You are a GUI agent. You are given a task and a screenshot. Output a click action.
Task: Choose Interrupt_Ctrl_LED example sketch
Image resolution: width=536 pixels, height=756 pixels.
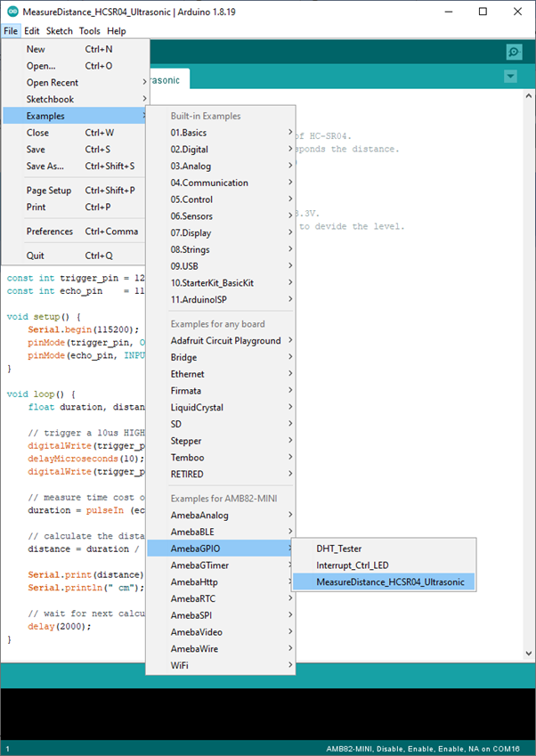point(352,565)
